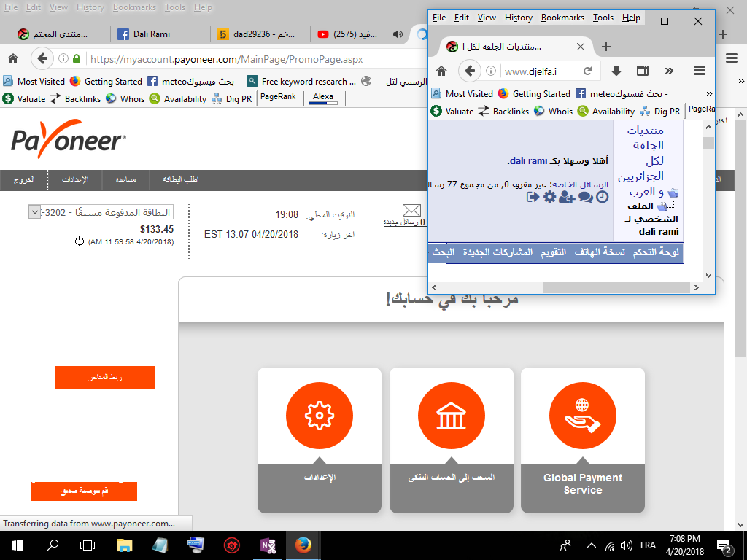This screenshot has width=747, height=560.
Task: Click forum chat bubbles icon
Action: (x=586, y=197)
